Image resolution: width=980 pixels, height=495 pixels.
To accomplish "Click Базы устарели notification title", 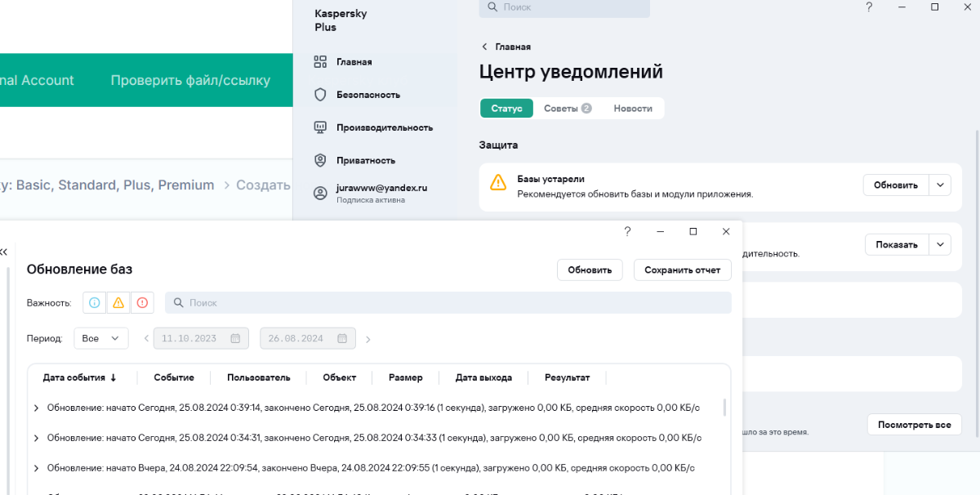I will [x=551, y=179].
